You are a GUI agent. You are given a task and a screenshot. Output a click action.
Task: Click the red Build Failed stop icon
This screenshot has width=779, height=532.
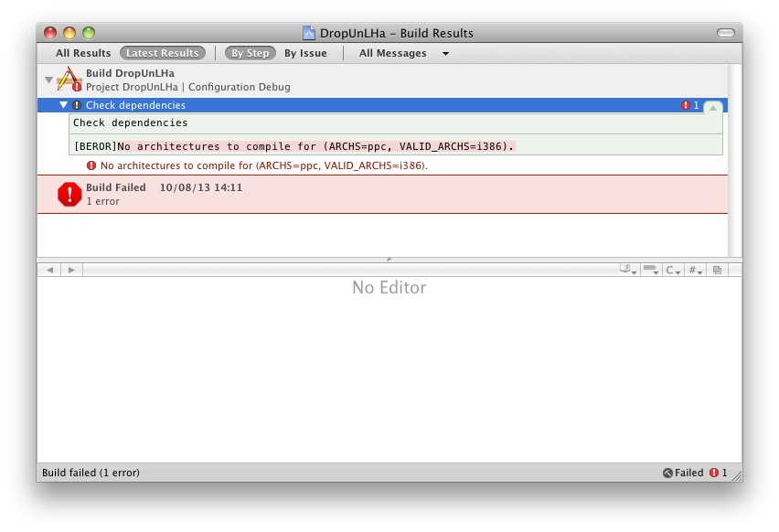[x=69, y=194]
